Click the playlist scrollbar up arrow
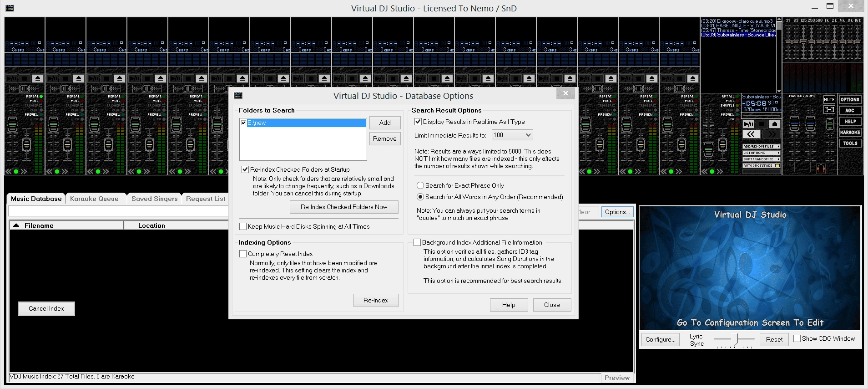Screen dimensions: 868x389 [779, 20]
